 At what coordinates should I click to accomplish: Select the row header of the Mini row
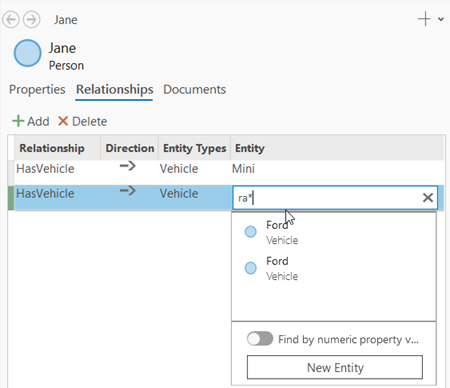pyautogui.click(x=11, y=173)
